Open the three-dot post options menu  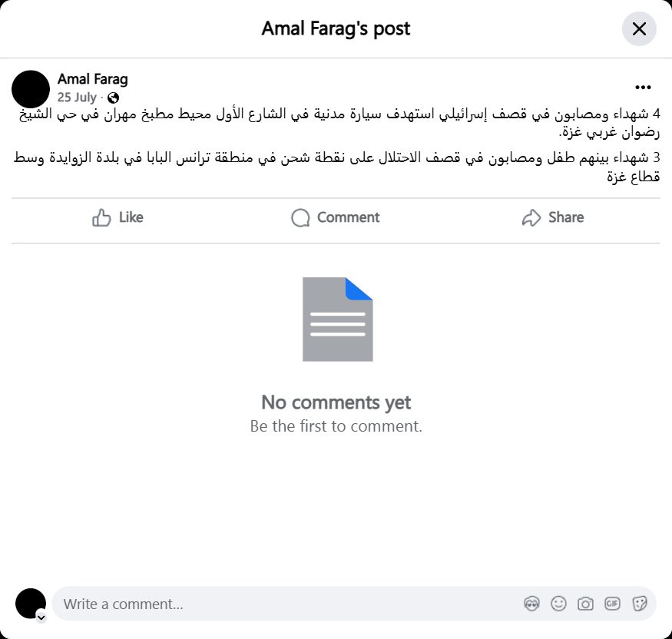tap(643, 88)
